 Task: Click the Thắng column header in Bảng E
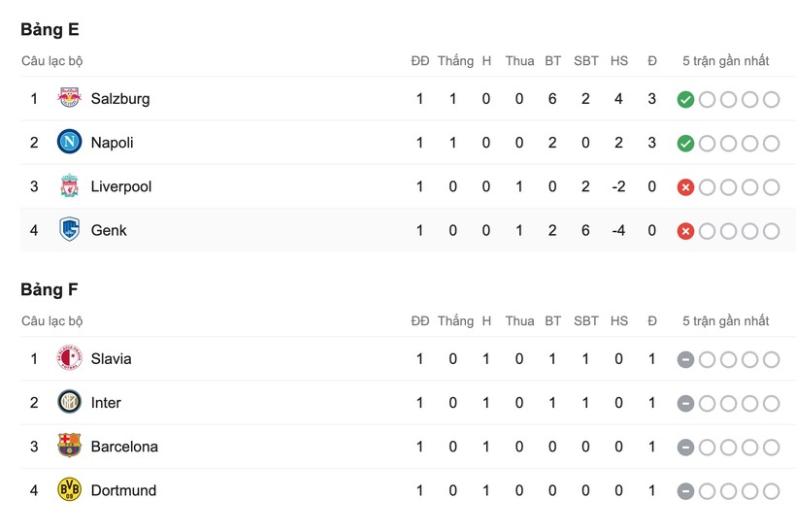coord(455,60)
